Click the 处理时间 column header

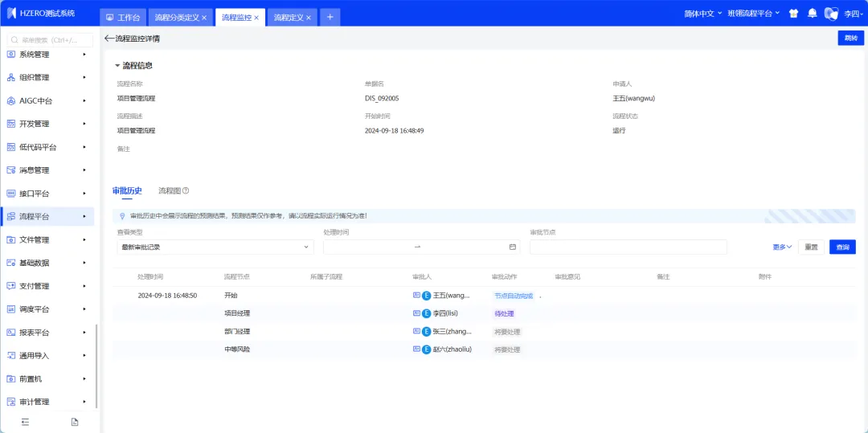(x=150, y=276)
